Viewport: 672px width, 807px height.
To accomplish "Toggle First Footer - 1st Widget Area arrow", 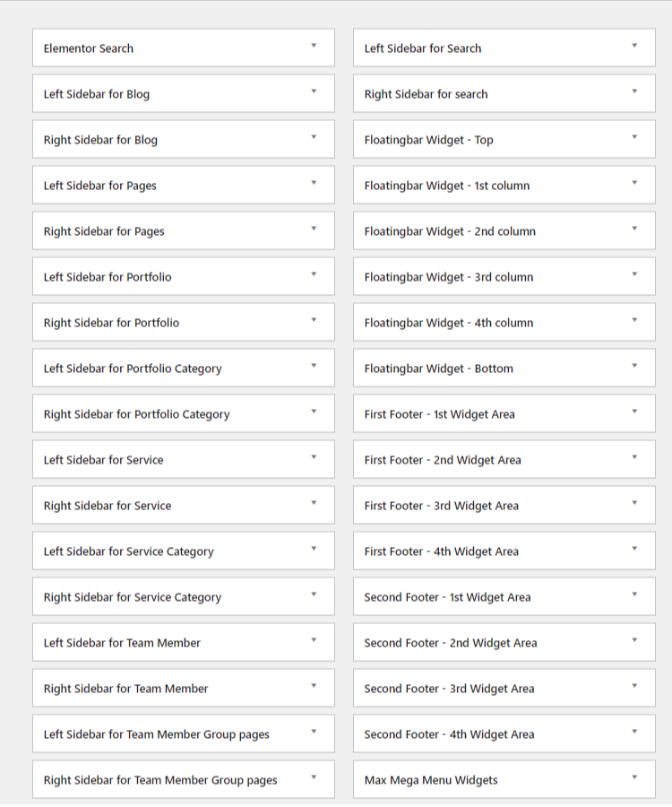I will pos(634,412).
